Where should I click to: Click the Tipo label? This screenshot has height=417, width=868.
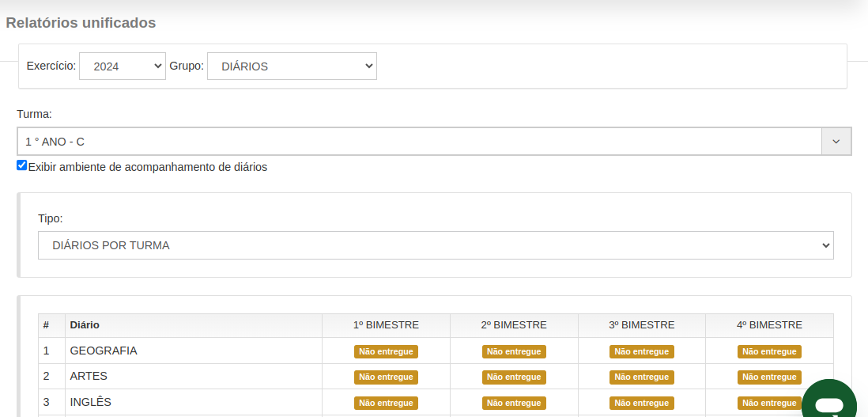click(x=51, y=218)
